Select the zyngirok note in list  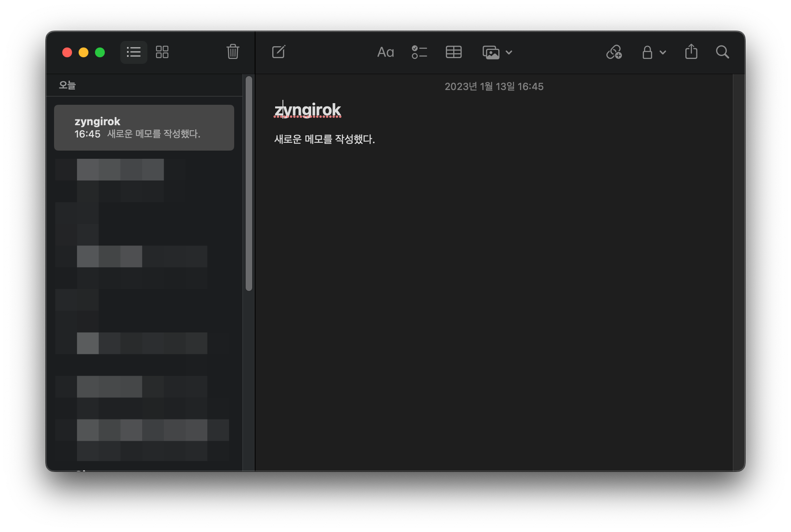(x=144, y=128)
